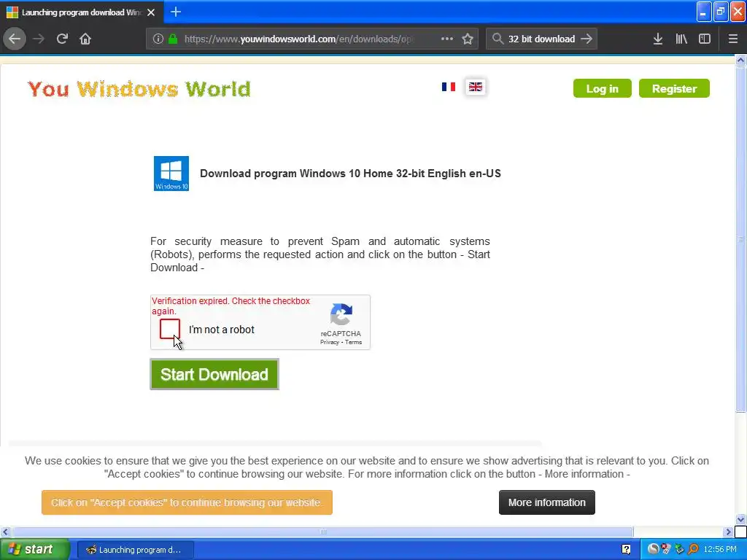The image size is (747, 560).
Task: Reload the current page
Action: click(62, 39)
